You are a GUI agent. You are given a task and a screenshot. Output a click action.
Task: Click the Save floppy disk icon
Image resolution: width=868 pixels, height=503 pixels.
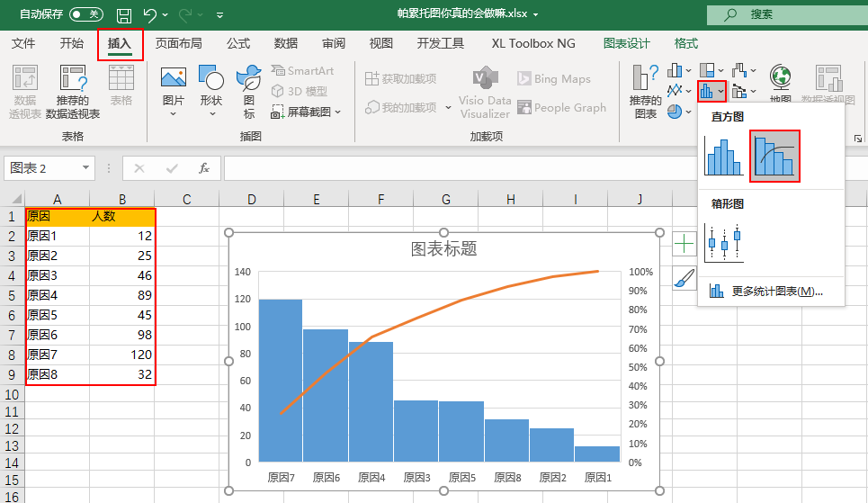124,15
